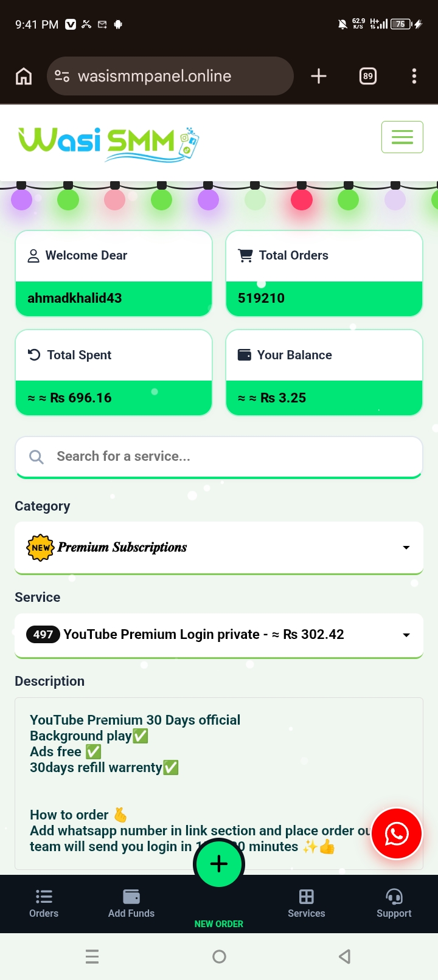This screenshot has height=980, width=438.
Task: Tap the Your Balance card
Action: tap(324, 373)
